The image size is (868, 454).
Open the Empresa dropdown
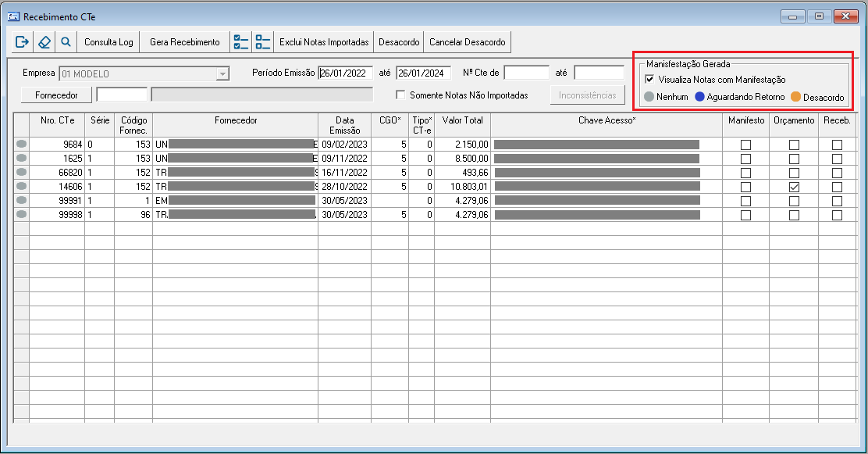(x=222, y=73)
